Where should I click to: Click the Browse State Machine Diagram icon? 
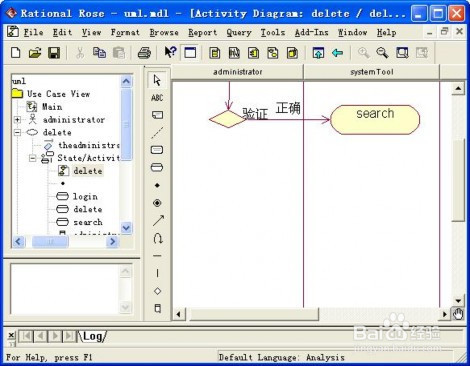(273, 53)
